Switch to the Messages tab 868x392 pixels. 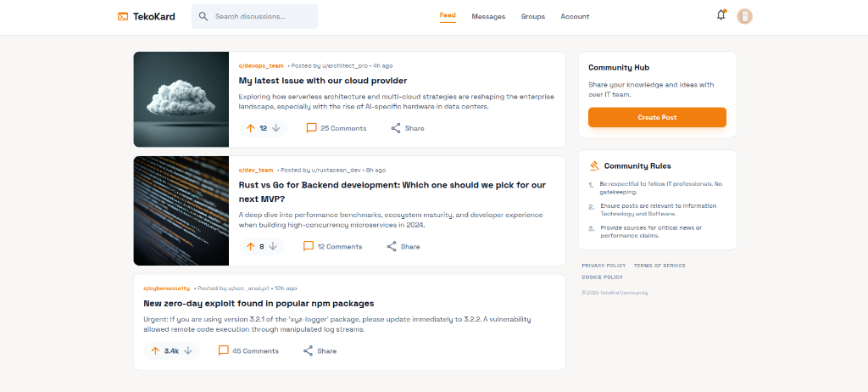[x=488, y=16]
